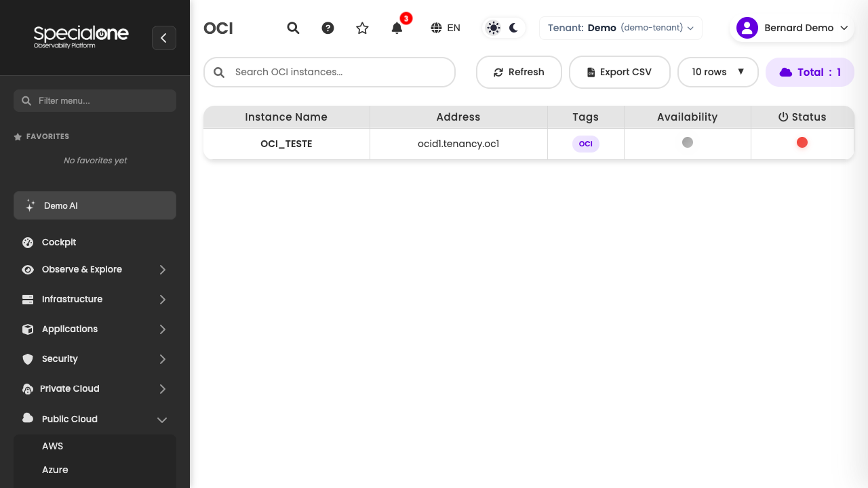
Task: Click the Public Cloud cloud icon
Action: point(28,418)
